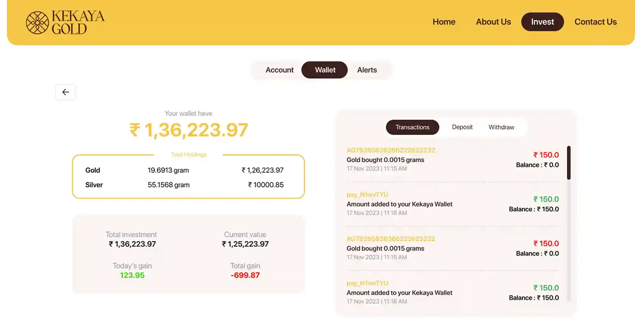Click the Gold row label
Viewport: 644px width, 329px height.
(x=92, y=170)
